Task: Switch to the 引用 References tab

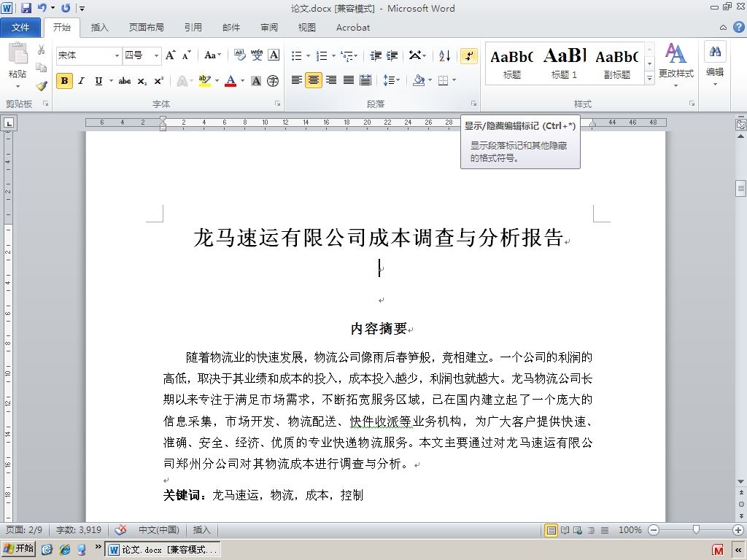Action: (x=193, y=28)
